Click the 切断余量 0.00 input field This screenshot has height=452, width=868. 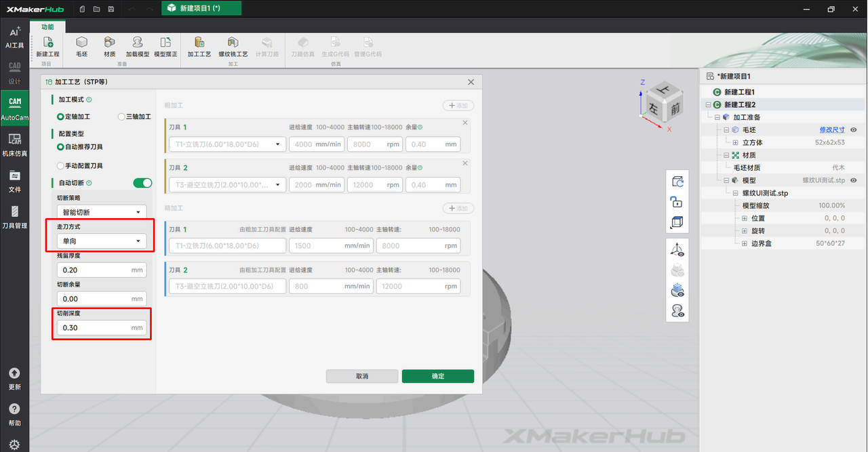pos(102,299)
